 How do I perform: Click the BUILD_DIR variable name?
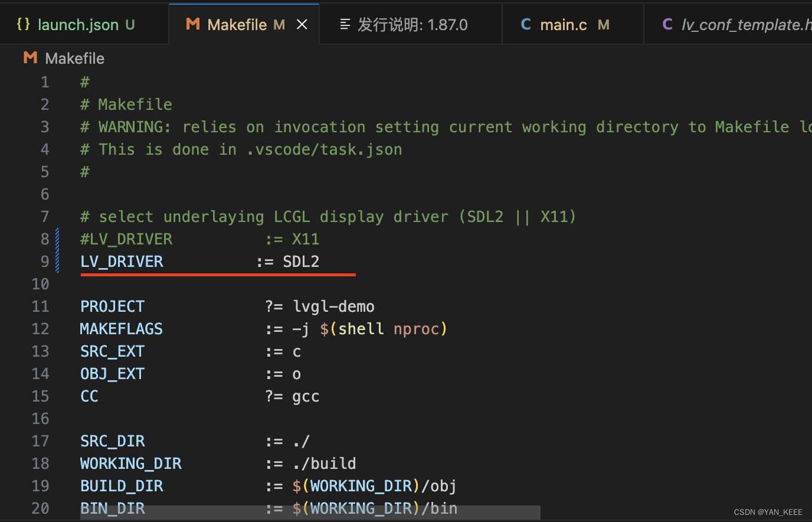[122, 486]
